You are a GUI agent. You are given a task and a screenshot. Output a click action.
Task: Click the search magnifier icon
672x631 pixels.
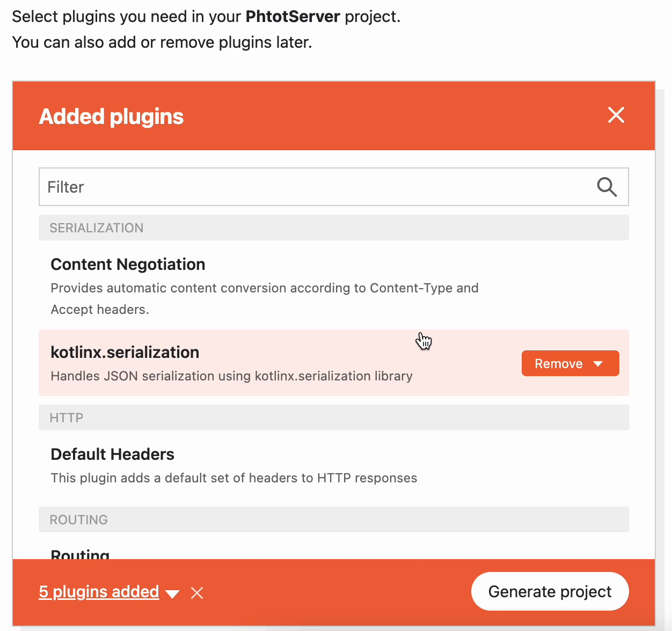(607, 187)
